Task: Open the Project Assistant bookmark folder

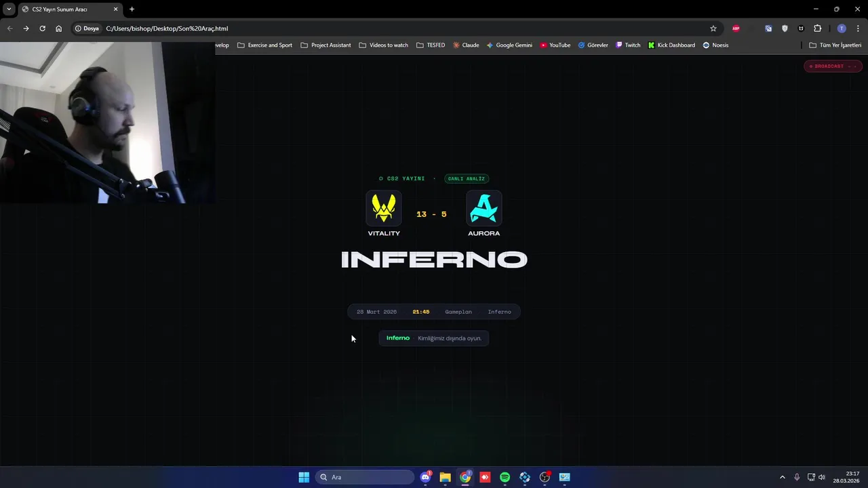Action: 325,45
